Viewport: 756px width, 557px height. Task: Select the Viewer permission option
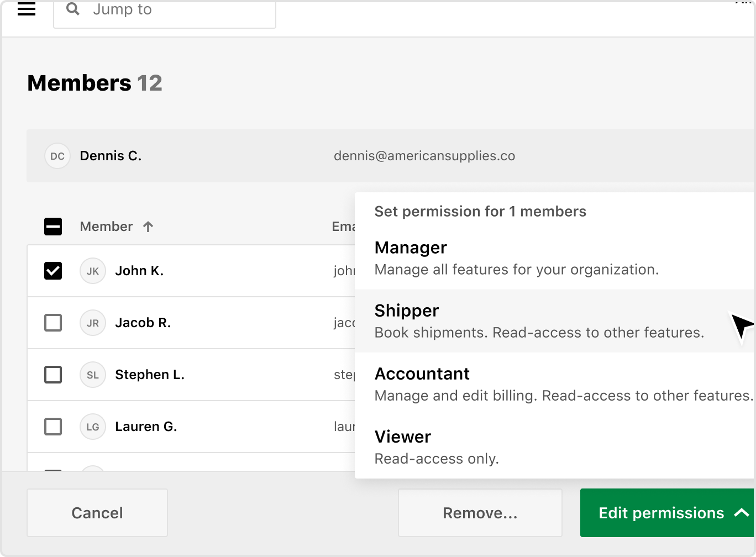click(555, 447)
